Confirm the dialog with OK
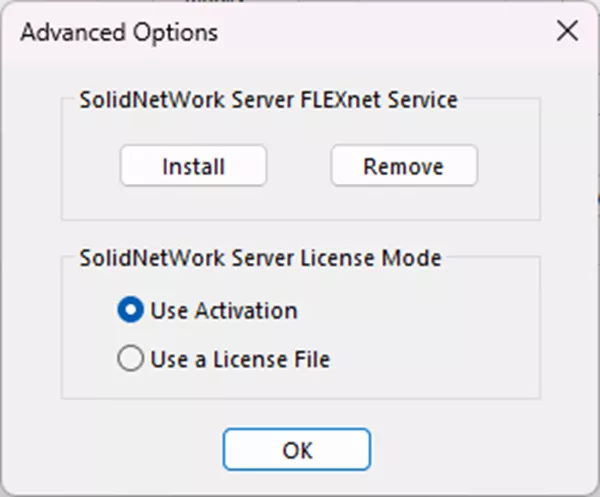Image resolution: width=600 pixels, height=497 pixels. (297, 449)
